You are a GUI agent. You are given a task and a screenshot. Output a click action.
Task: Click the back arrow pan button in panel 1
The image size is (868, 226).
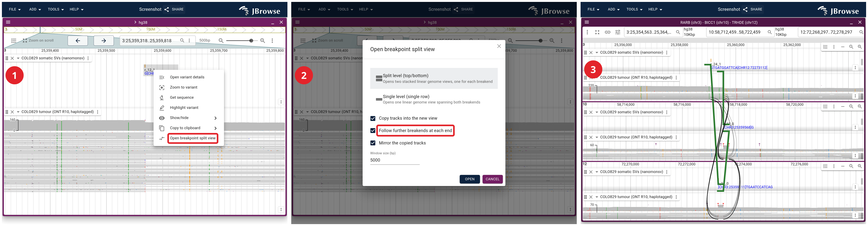[78, 40]
